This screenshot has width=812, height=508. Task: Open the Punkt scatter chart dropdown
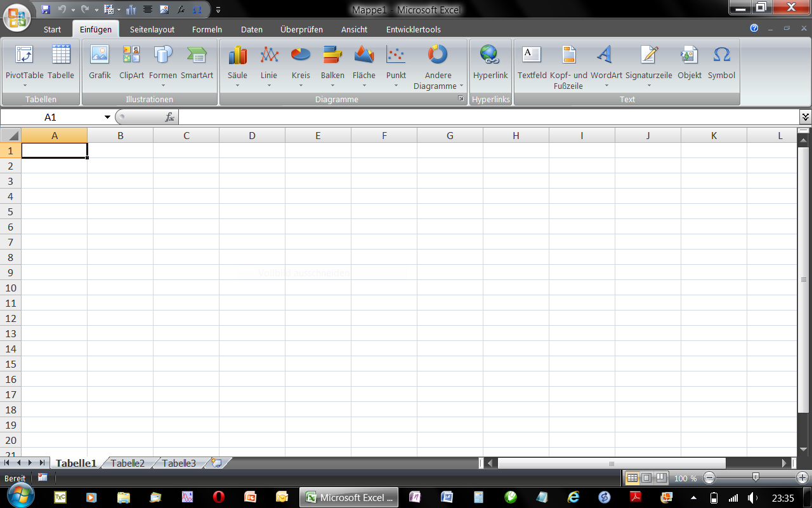(x=396, y=66)
